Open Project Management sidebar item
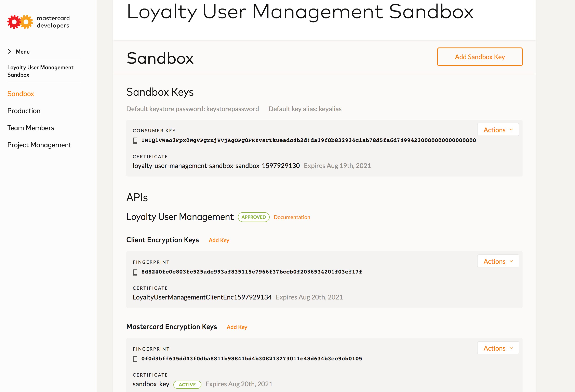This screenshot has height=392, width=575. coord(39,145)
